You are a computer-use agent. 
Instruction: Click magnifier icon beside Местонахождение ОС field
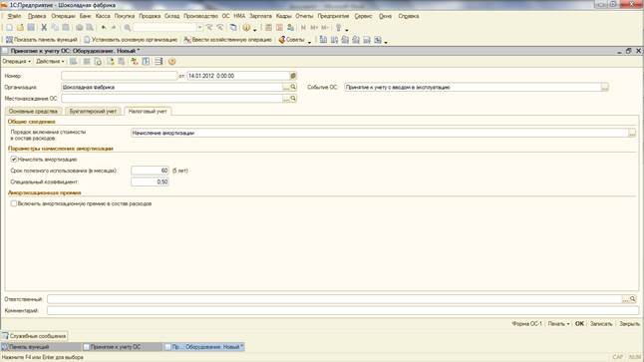click(x=293, y=98)
